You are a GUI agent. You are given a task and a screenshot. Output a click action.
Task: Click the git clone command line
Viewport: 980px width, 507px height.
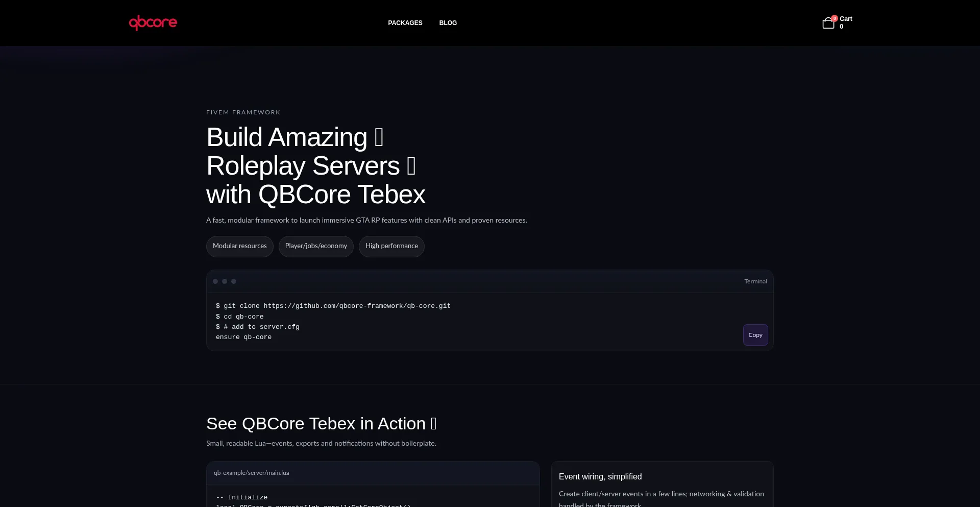[x=333, y=306]
